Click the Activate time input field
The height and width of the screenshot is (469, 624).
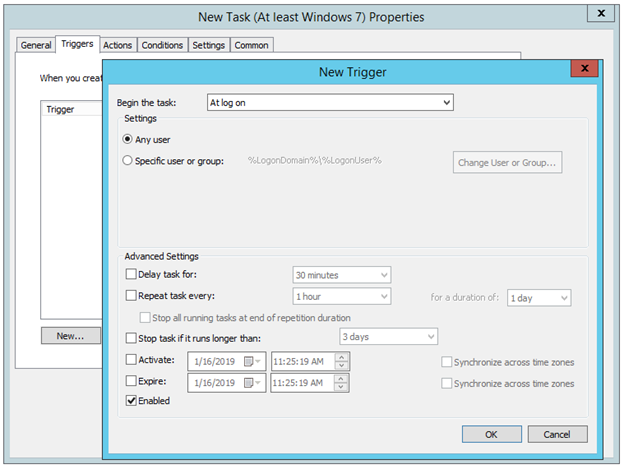pyautogui.click(x=301, y=361)
